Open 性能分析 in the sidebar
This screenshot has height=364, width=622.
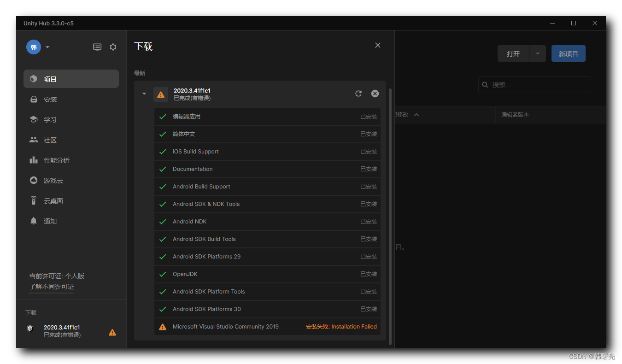tap(71, 160)
